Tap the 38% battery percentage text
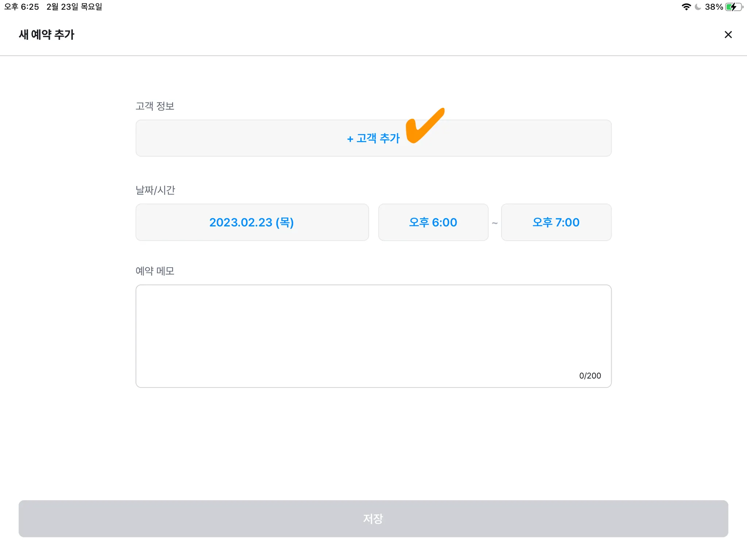 (713, 7)
